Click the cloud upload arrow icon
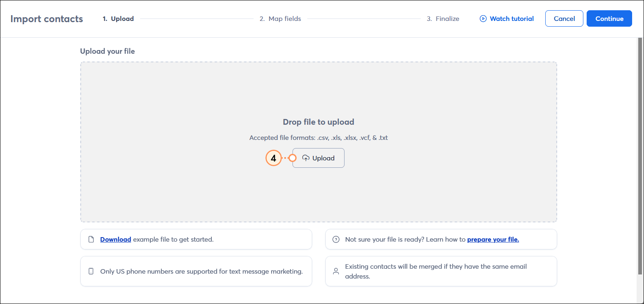 (306, 158)
